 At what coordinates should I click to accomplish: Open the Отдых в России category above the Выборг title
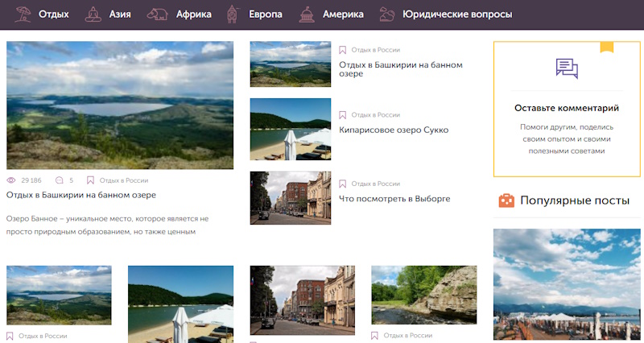pos(375,184)
